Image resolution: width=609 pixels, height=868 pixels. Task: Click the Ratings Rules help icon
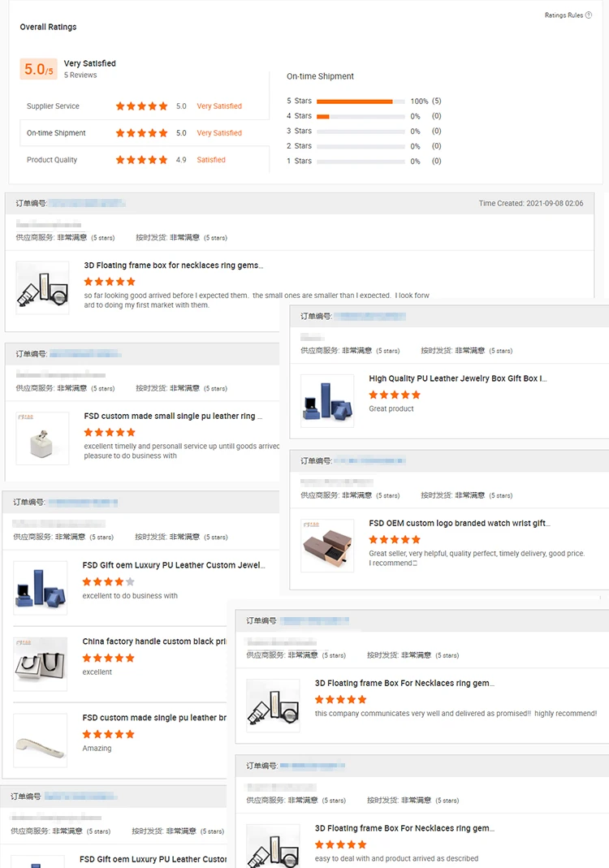tap(589, 15)
